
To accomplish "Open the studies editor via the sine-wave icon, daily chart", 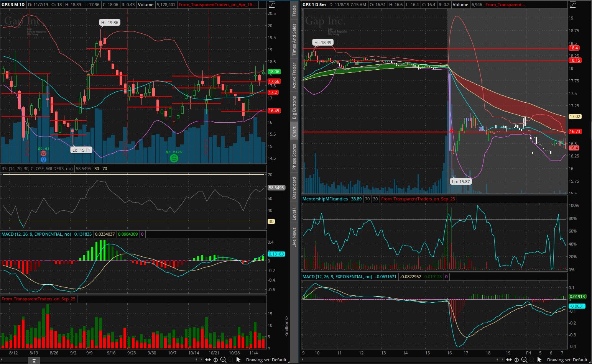I will click(272, 5).
